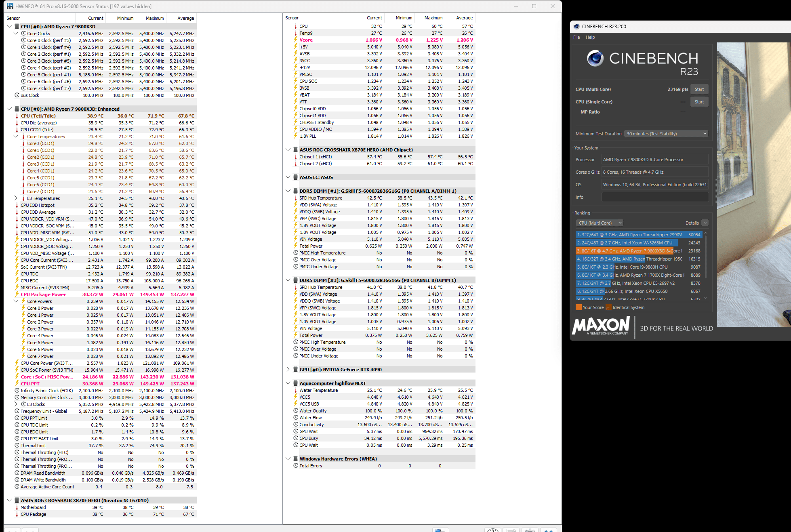This screenshot has width=791, height=532.
Task: Open the CPU (Multi Core) ranking dropdown
Action: [600, 223]
